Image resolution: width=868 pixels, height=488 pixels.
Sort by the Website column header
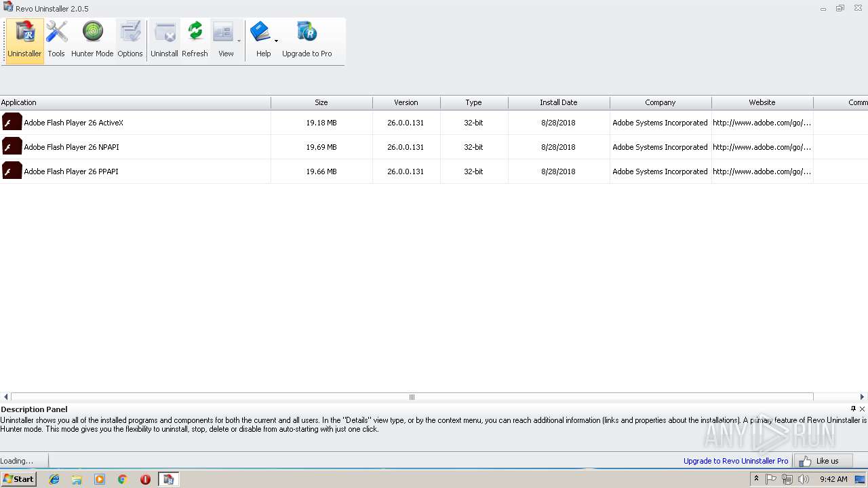tap(762, 102)
